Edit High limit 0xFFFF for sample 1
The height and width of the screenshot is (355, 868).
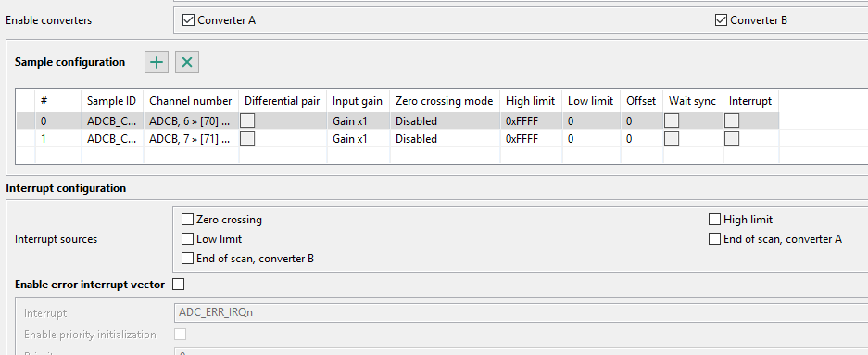click(531, 138)
